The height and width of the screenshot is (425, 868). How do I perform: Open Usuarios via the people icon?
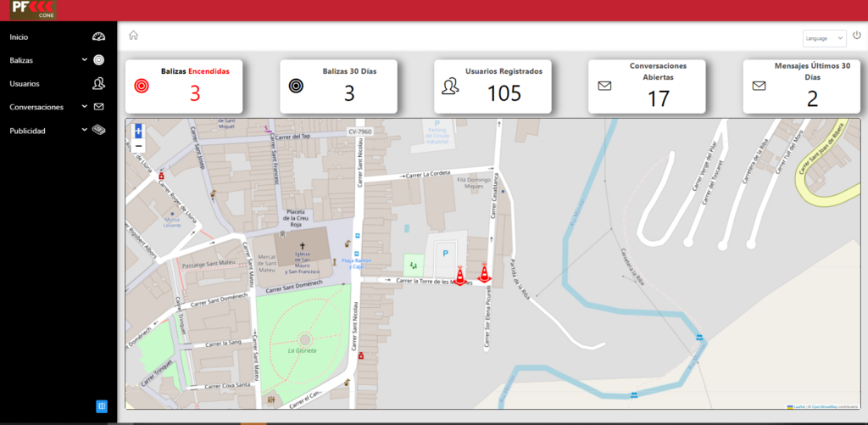tap(98, 83)
